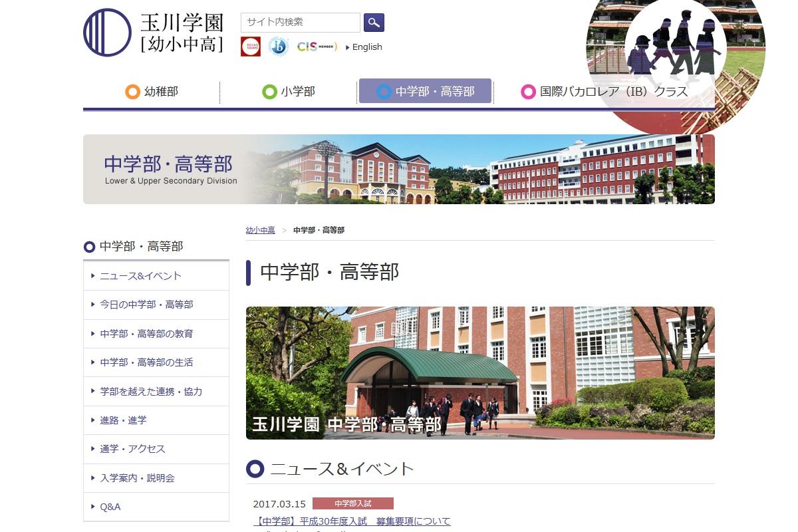Expand 中学部・高等部の教育 sidebar item
The width and height of the screenshot is (798, 532).
pos(146,334)
